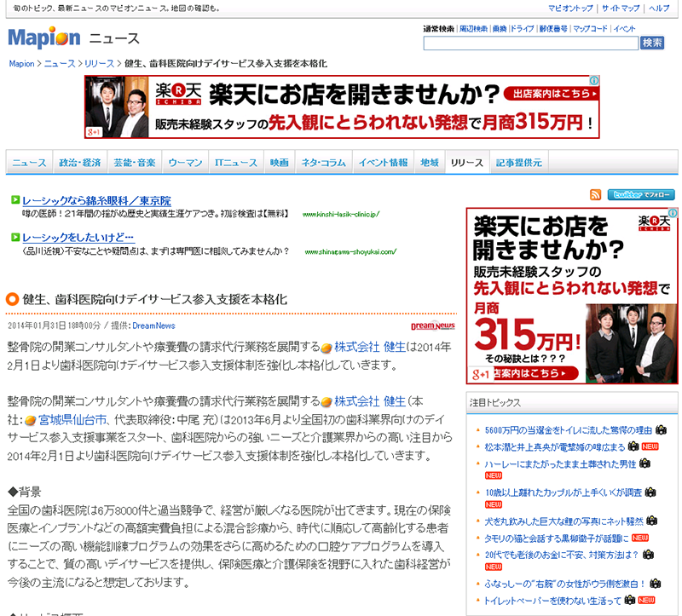The height and width of the screenshot is (616, 682).
Task: Click the green arrow icon beside レーシックなら錦糸眼科
Action: (15, 199)
